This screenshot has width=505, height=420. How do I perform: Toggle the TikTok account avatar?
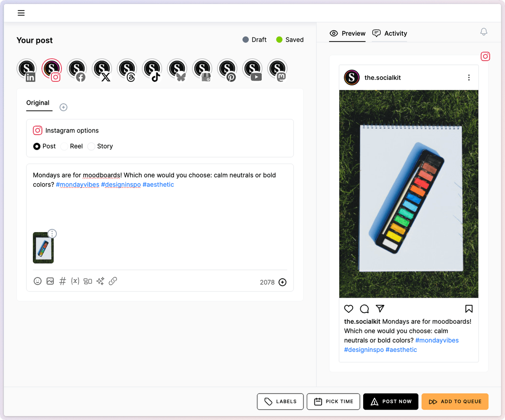tap(152, 69)
